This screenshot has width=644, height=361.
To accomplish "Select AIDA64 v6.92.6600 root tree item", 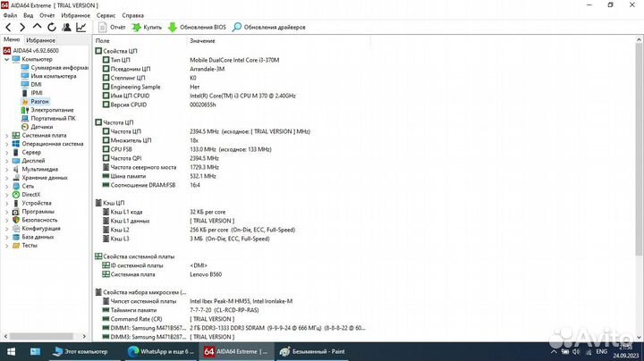I will click(31, 50).
